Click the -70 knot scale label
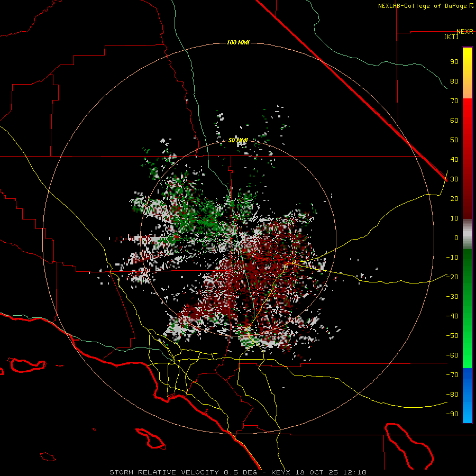This screenshot has width=476, height=476. (x=452, y=375)
